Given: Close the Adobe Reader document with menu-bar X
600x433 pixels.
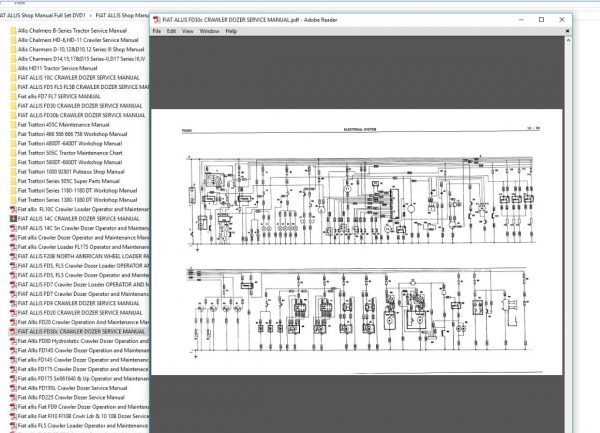Looking at the screenshot, I should click(x=567, y=31).
